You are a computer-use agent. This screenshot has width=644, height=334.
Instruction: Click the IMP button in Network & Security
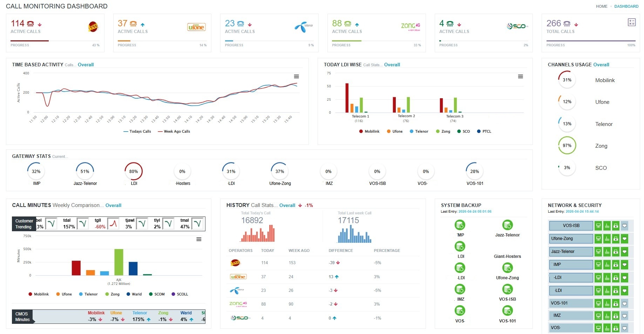pyautogui.click(x=571, y=265)
